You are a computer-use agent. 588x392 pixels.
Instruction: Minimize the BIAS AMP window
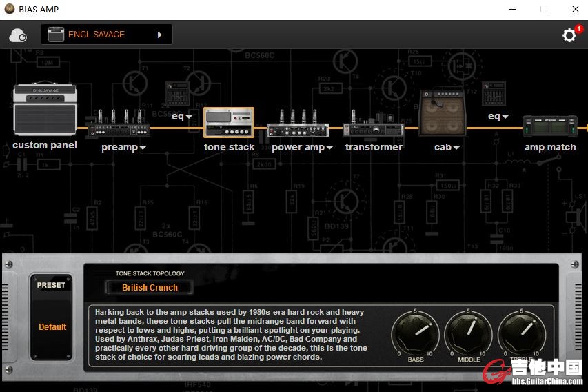point(513,9)
